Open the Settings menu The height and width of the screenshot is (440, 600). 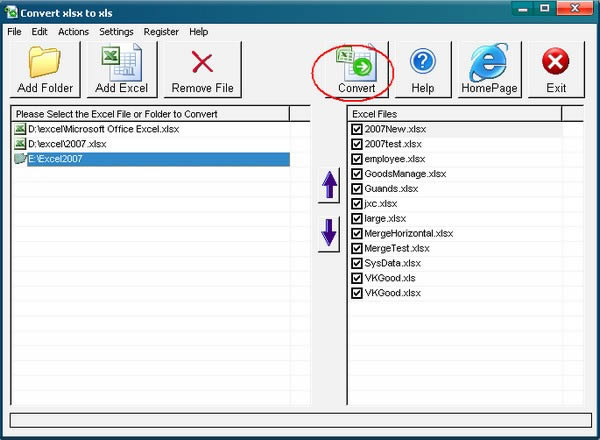116,32
